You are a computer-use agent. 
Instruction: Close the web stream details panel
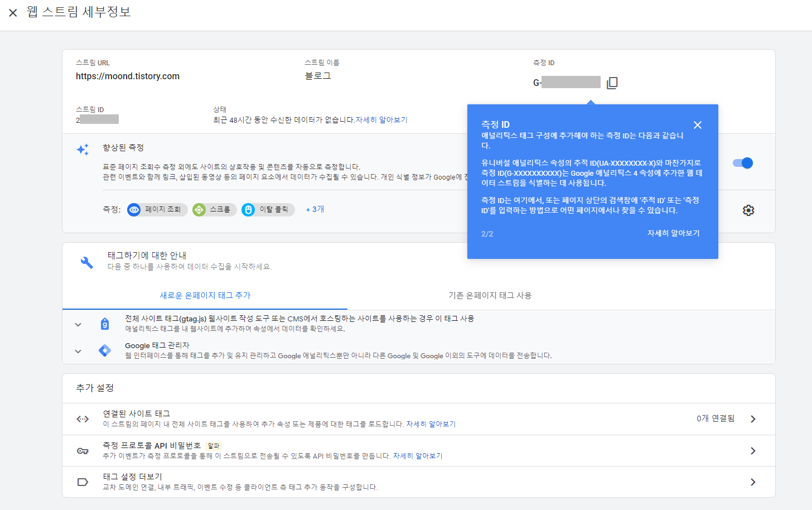[13, 12]
